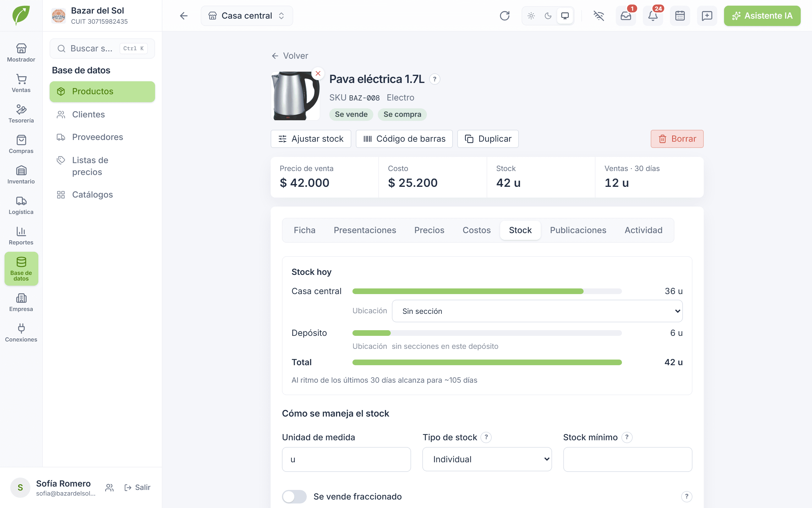Switch to Actividad tab
This screenshot has height=508, width=812.
(643, 230)
